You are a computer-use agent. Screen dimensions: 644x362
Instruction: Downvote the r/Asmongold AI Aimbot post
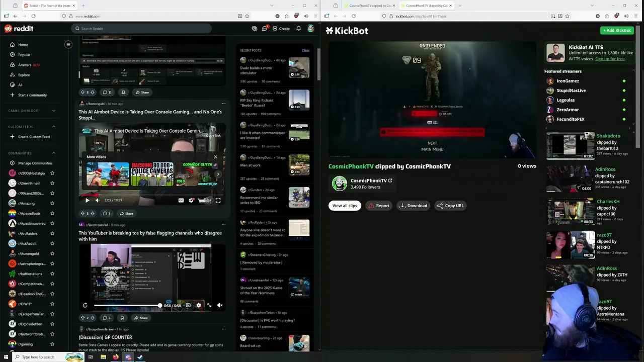[92, 214]
